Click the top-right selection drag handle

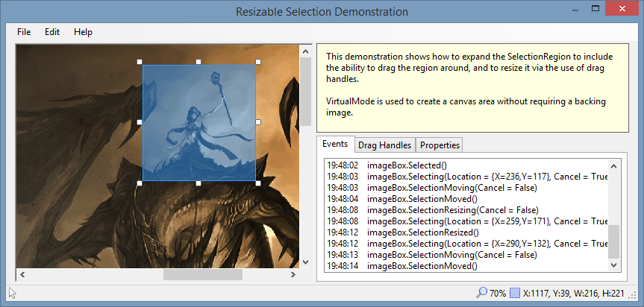258,62
